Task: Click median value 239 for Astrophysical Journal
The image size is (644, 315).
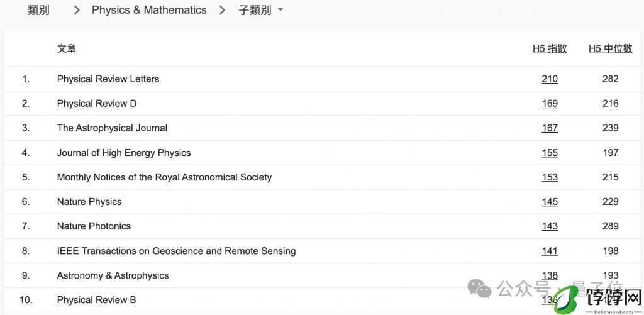Action: (x=610, y=128)
